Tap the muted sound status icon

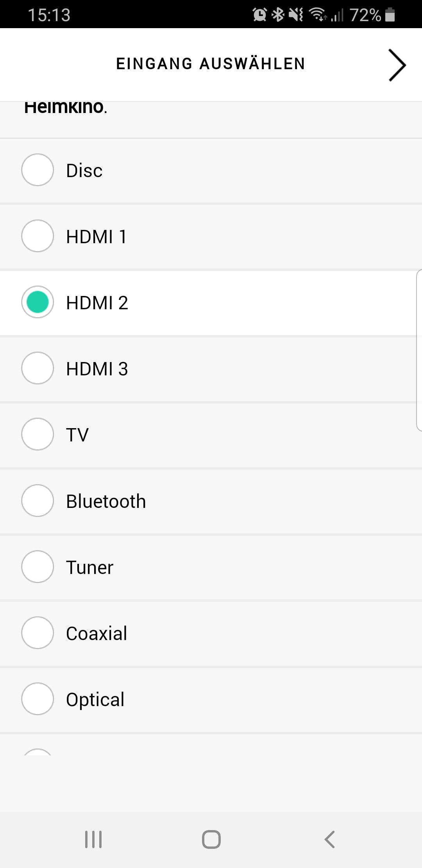point(296,15)
